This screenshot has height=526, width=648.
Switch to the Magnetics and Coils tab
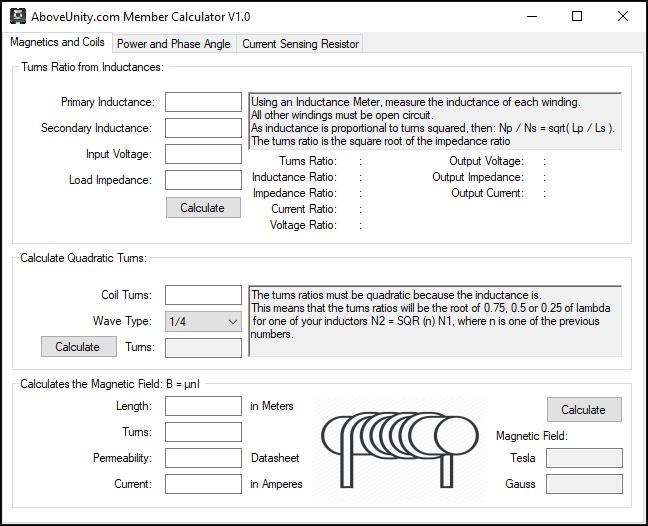(x=57, y=42)
